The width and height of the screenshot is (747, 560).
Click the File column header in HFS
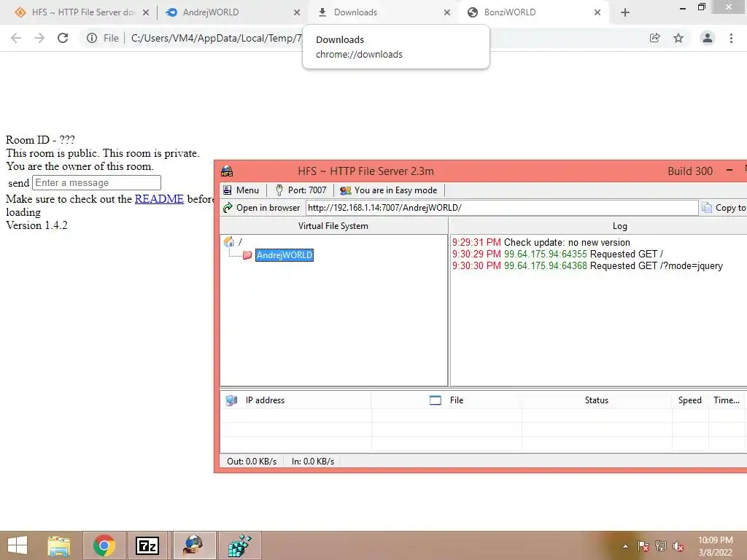click(446, 400)
